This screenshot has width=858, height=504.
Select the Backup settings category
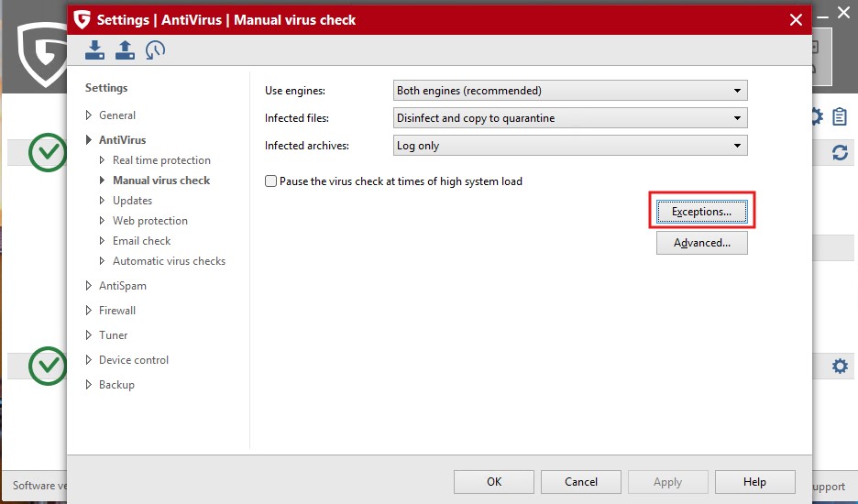[116, 384]
